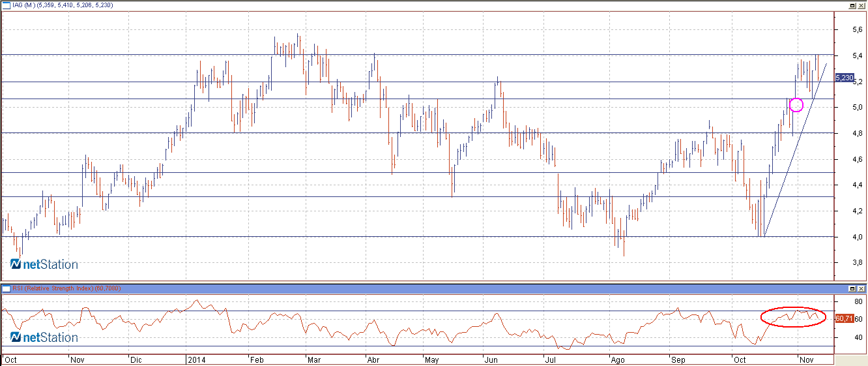
Task: Click the Jul label on time axis
Action: tap(551, 359)
